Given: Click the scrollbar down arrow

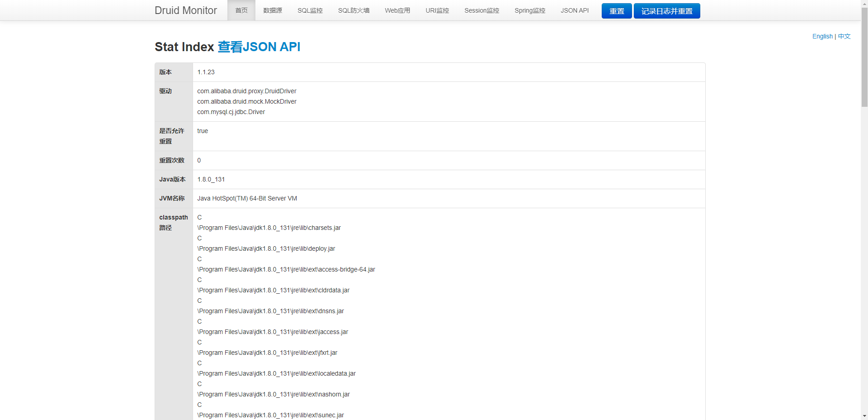Looking at the screenshot, I should coord(864,416).
